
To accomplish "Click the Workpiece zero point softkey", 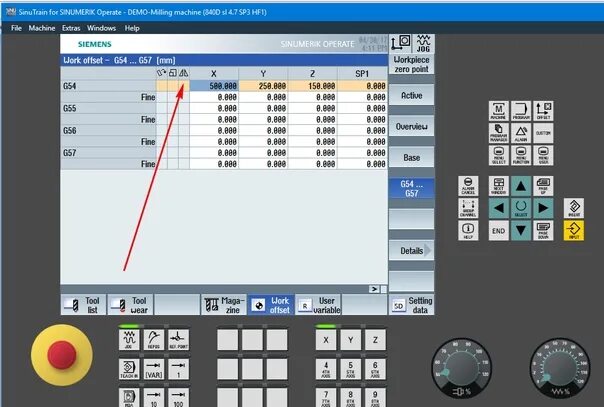I will click(411, 64).
